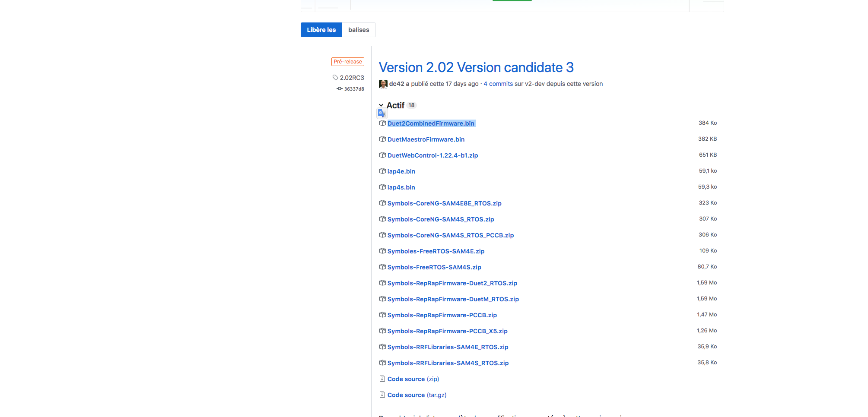Viewport: 868px width, 417px height.
Task: Download Symbols-RepRapFirmware-PCCB.zip
Action: coord(442,315)
